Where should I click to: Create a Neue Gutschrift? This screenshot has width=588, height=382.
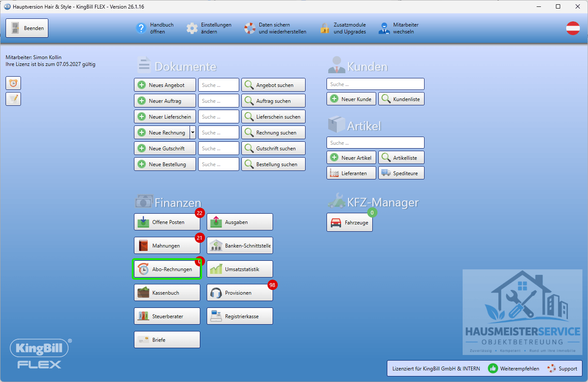pyautogui.click(x=165, y=149)
